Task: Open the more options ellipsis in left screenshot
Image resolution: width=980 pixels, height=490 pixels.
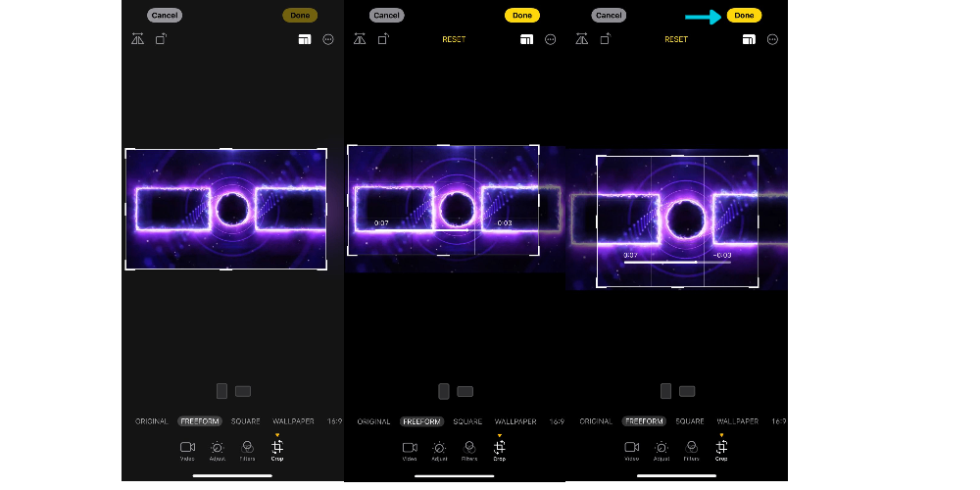Action: (x=328, y=39)
